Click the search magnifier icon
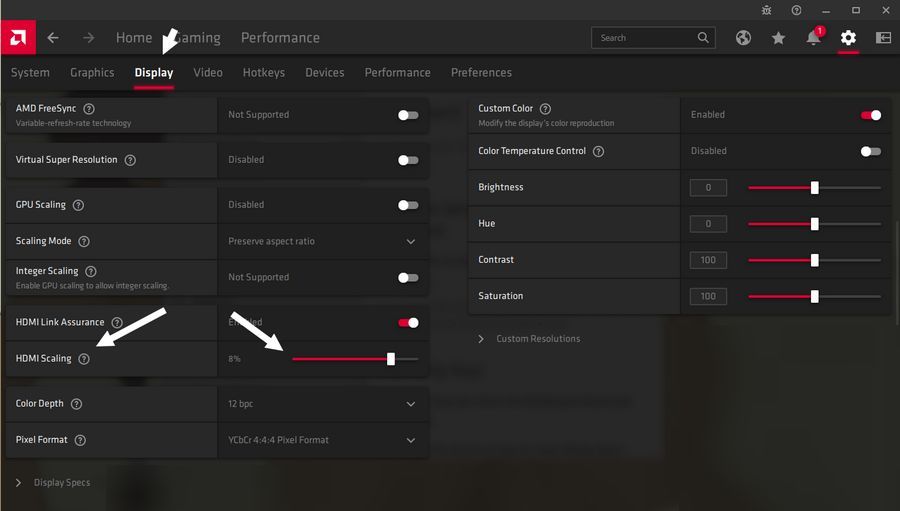 [703, 38]
